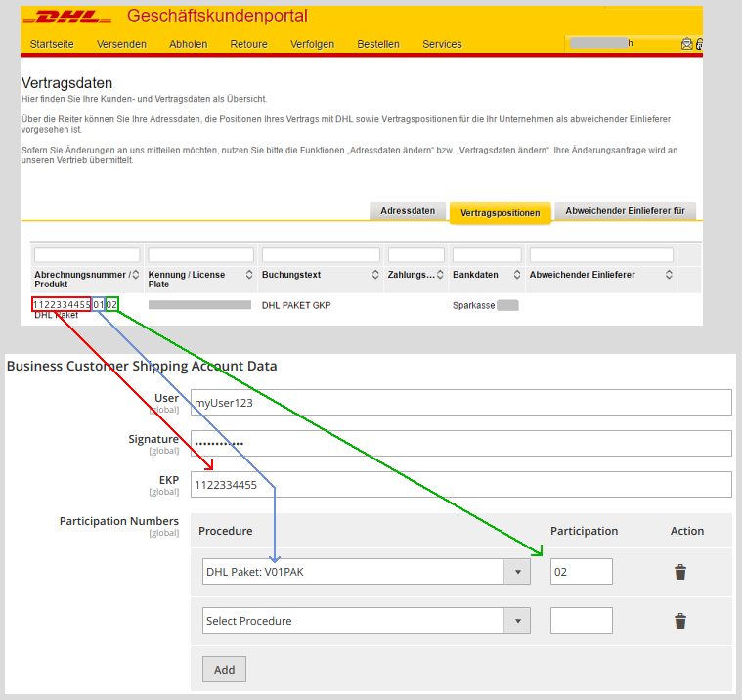This screenshot has height=700, width=742.
Task: Sort by Bankdaten column
Action: 517,275
